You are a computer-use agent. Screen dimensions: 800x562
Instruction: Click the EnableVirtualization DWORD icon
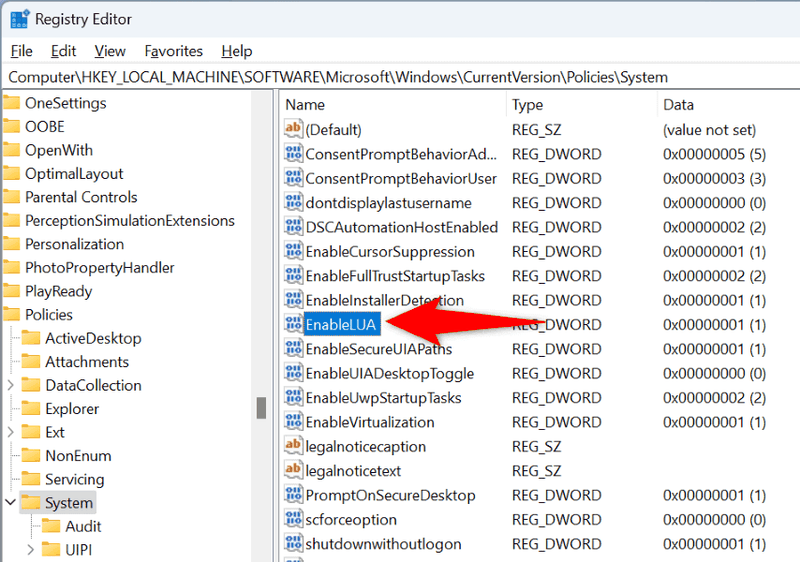click(x=293, y=422)
